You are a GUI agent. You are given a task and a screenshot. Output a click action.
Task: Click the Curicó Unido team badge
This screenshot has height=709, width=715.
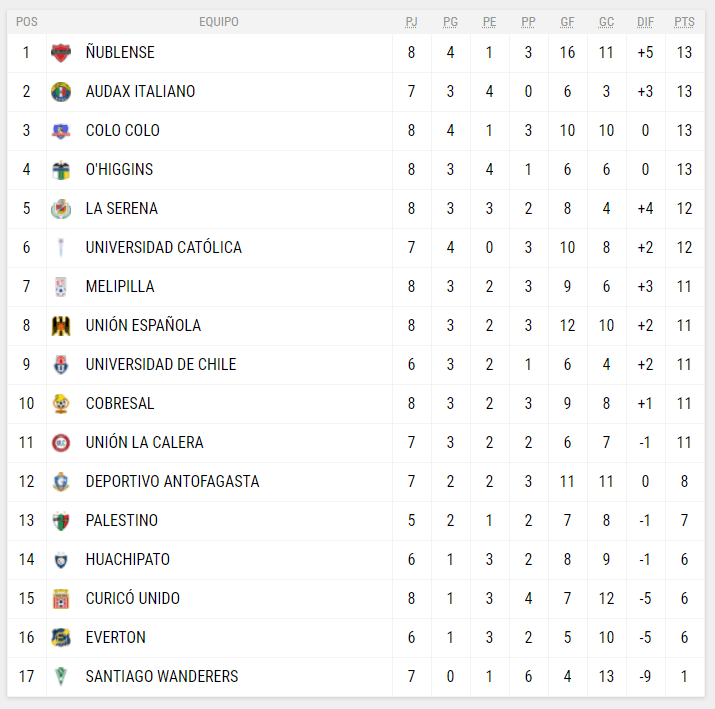tap(61, 599)
